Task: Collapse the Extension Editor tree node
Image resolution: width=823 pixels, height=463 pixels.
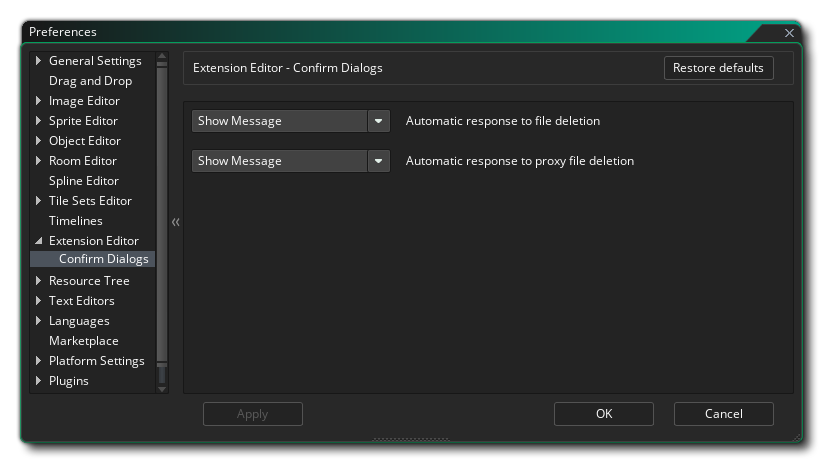Action: [39, 241]
